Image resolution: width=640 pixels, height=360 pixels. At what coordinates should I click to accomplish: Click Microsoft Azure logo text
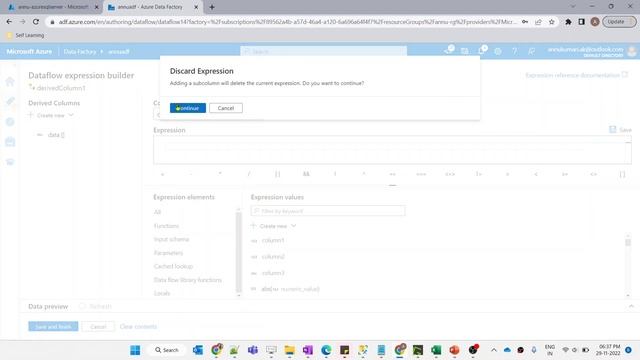(29, 51)
